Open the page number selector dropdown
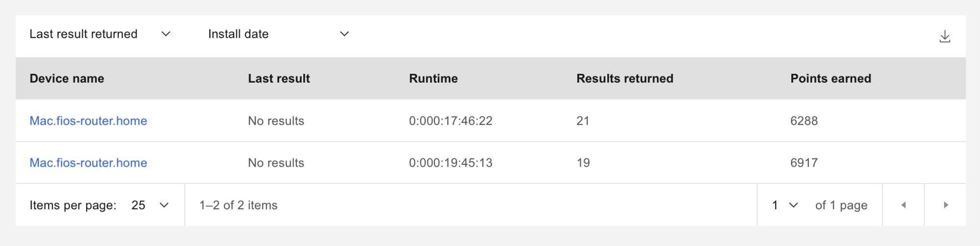 pos(785,205)
